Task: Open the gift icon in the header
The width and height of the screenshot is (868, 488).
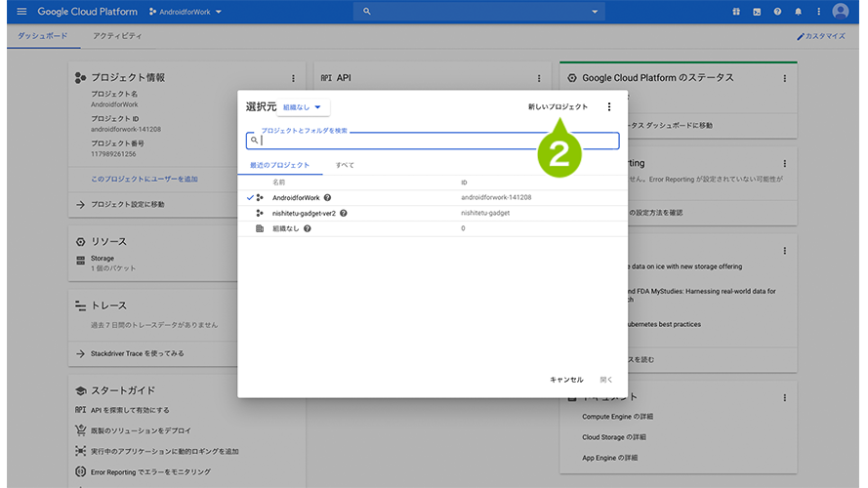Action: 735,11
